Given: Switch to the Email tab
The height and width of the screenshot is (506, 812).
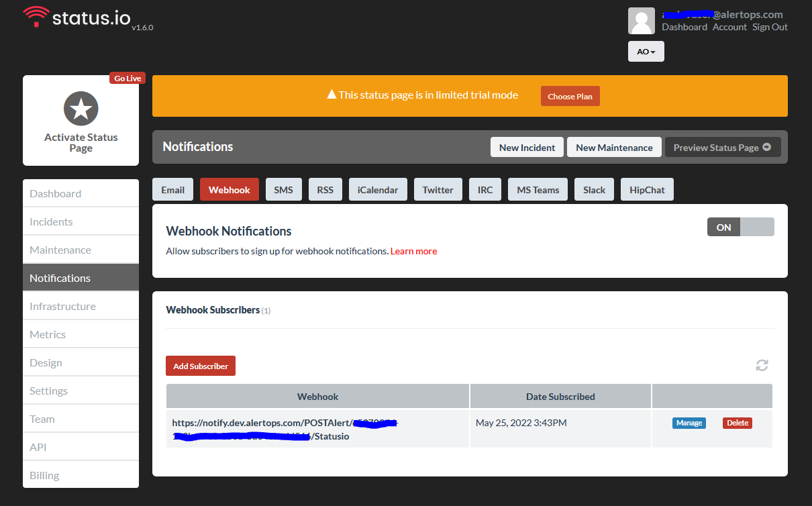Looking at the screenshot, I should [172, 190].
